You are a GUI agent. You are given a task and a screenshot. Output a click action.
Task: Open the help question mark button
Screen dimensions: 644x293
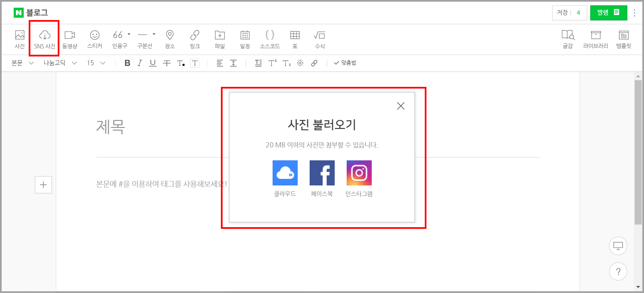(x=618, y=271)
